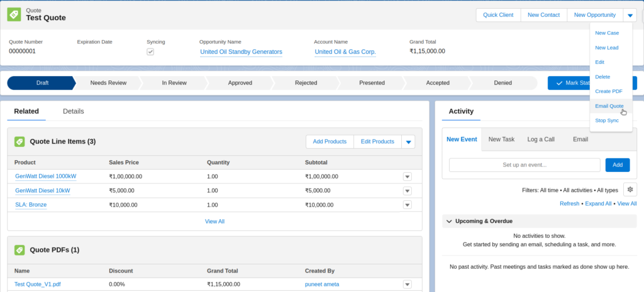The height and width of the screenshot is (292, 644).
Task: Open row actions for SLA: Bronze
Action: [x=407, y=205]
